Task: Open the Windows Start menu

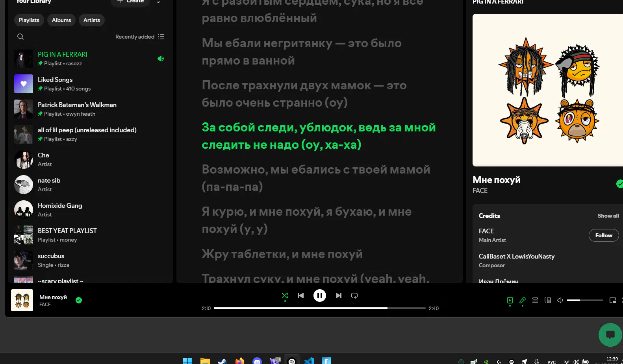Action: tap(187, 361)
